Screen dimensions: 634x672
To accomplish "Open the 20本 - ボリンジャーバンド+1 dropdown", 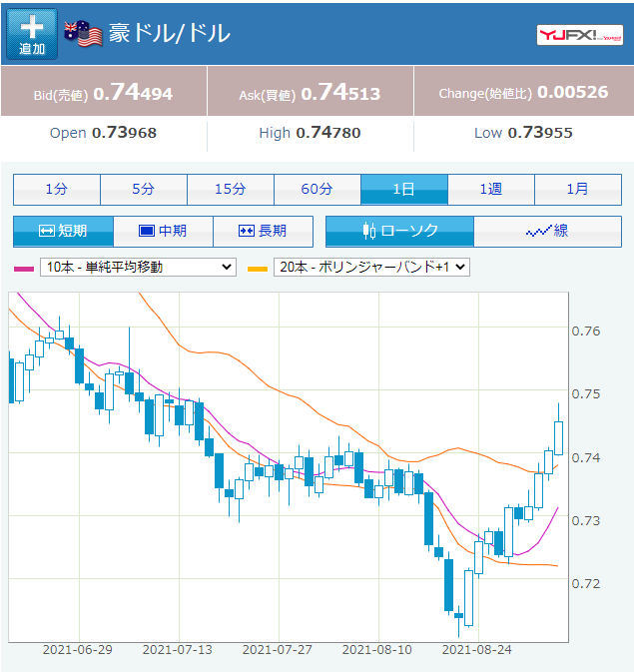I will pyautogui.click(x=371, y=267).
